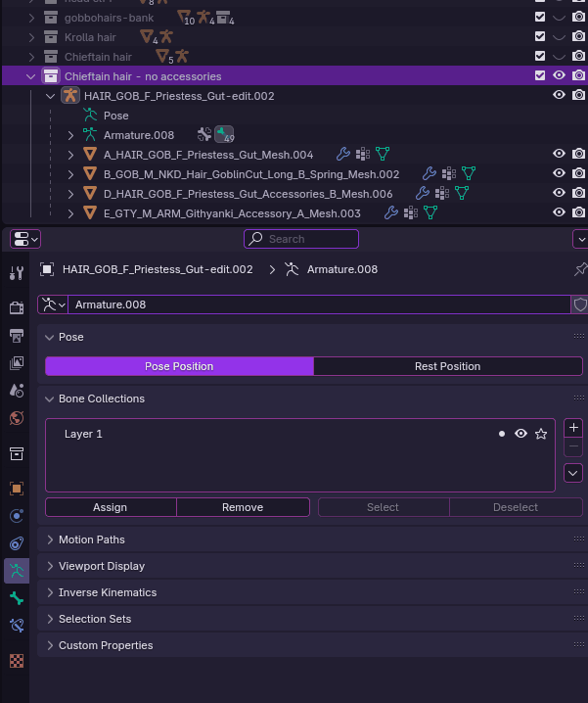Open bone collection specials dropdown arrow
The image size is (588, 703).
pos(573,473)
